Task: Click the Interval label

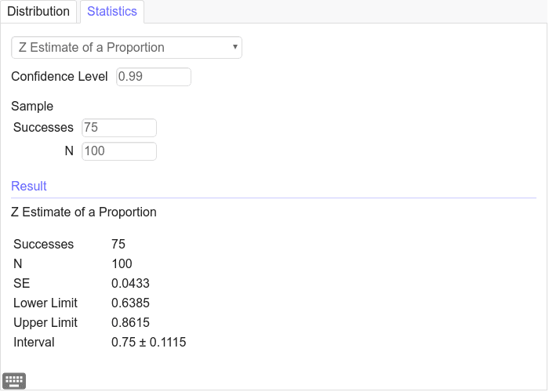Action: pyautogui.click(x=34, y=342)
